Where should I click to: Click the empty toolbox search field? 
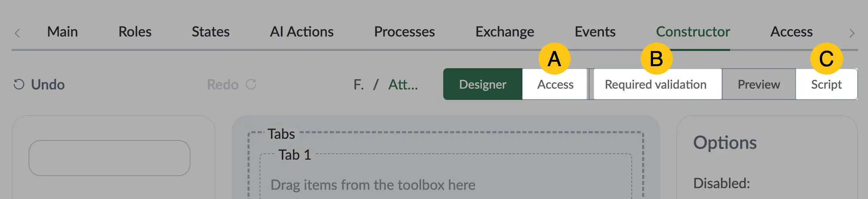click(109, 158)
